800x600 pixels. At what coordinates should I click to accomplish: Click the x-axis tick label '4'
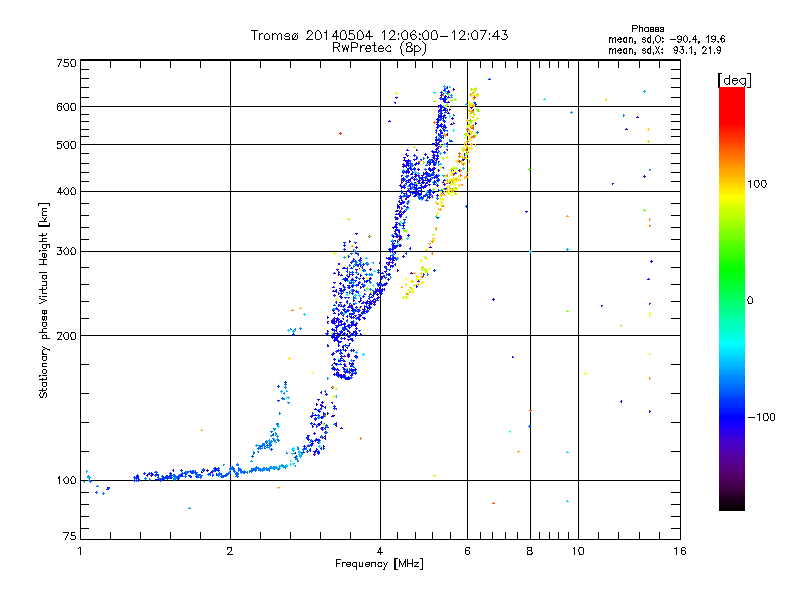pyautogui.click(x=380, y=551)
